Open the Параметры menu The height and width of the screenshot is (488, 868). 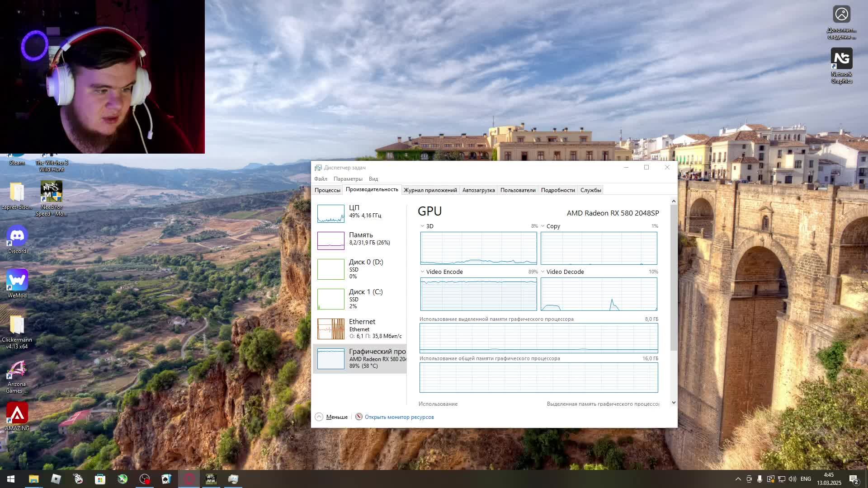(x=348, y=179)
